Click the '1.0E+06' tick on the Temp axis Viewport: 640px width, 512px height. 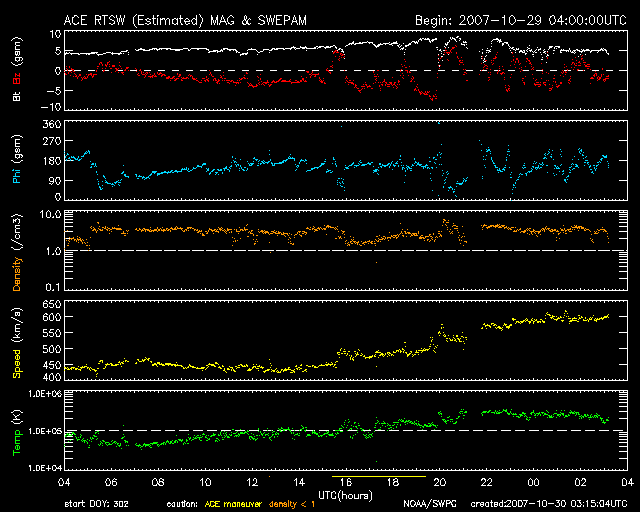coord(45,394)
